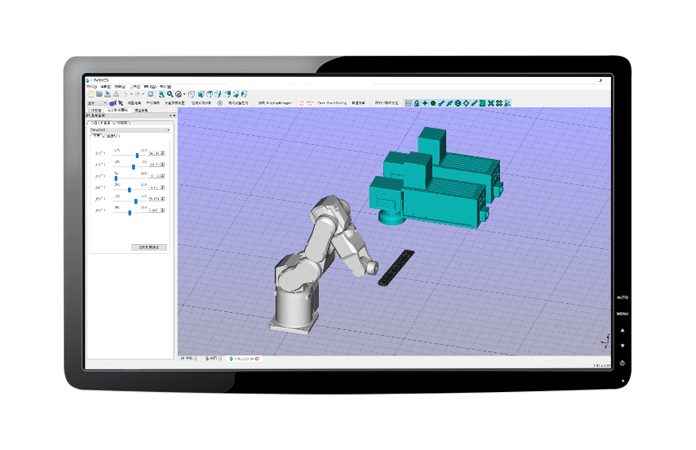Click the text button just before the snap icons

(x=387, y=103)
